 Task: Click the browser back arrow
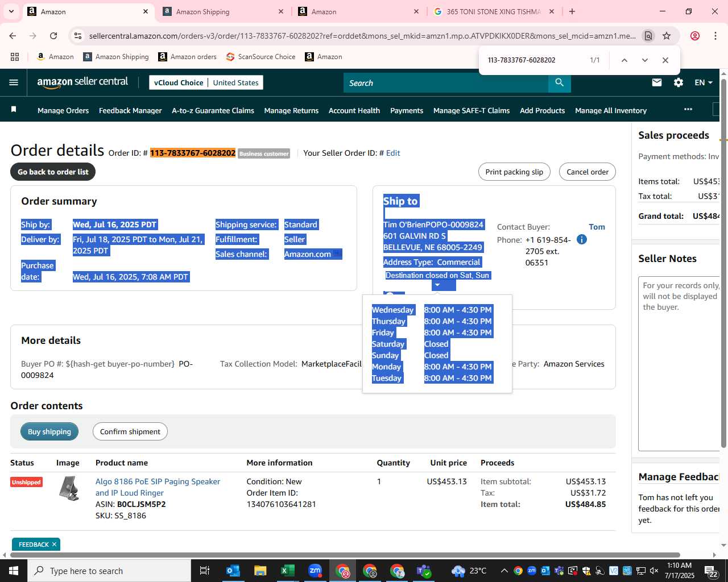tap(13, 36)
